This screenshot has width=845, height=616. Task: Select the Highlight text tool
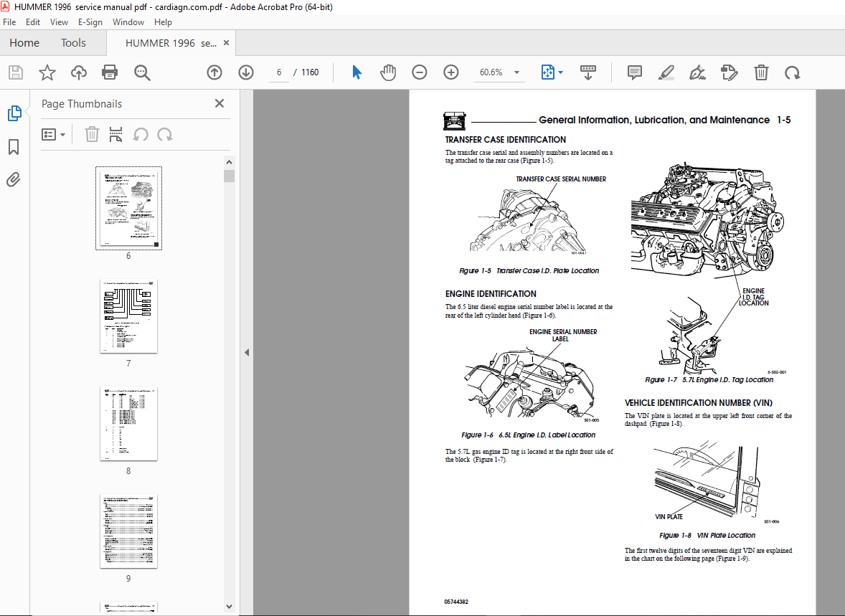(x=666, y=72)
